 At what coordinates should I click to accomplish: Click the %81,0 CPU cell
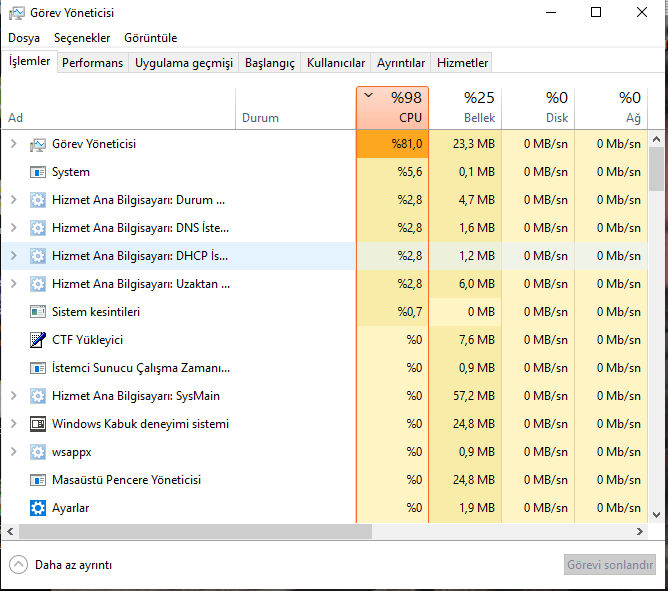392,144
